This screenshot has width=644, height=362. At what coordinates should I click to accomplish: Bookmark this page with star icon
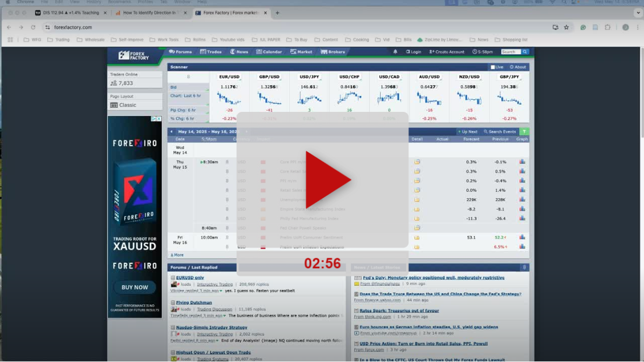(x=566, y=27)
